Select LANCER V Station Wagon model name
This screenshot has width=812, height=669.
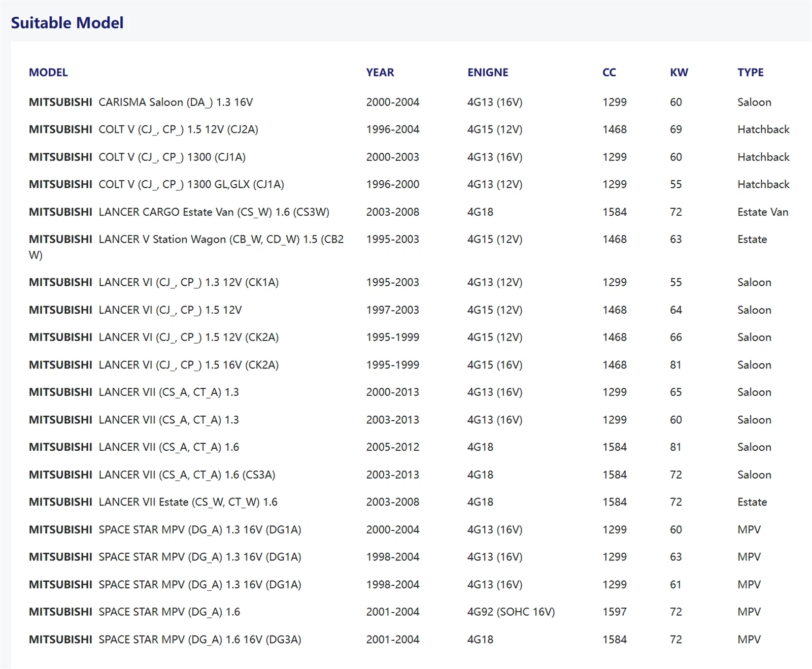click(x=186, y=247)
